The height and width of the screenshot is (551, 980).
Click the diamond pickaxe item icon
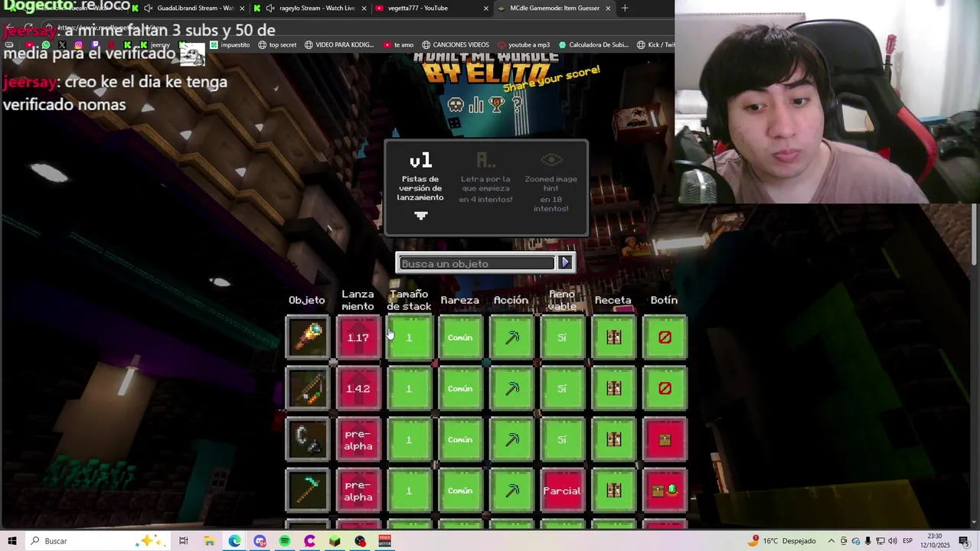tap(307, 491)
